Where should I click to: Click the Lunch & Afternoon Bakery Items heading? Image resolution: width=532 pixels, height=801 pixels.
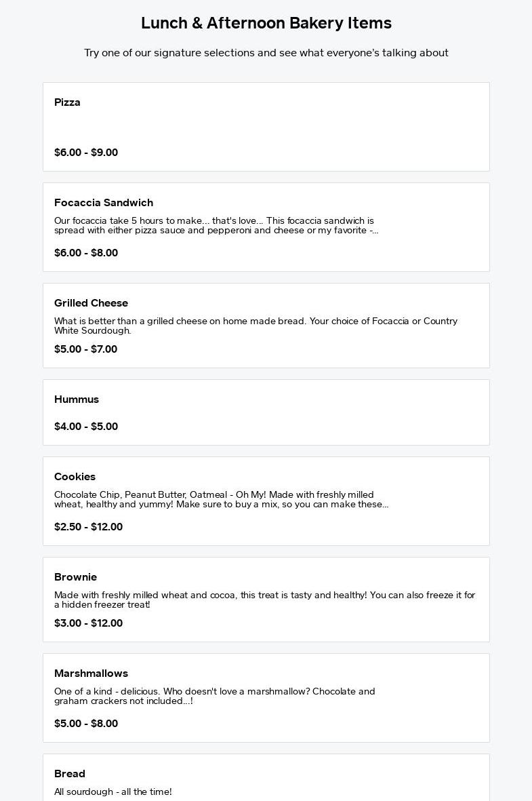tap(266, 23)
